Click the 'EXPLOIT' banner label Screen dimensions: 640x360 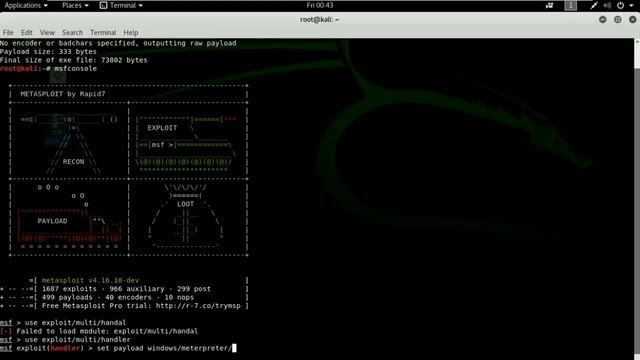tap(162, 128)
